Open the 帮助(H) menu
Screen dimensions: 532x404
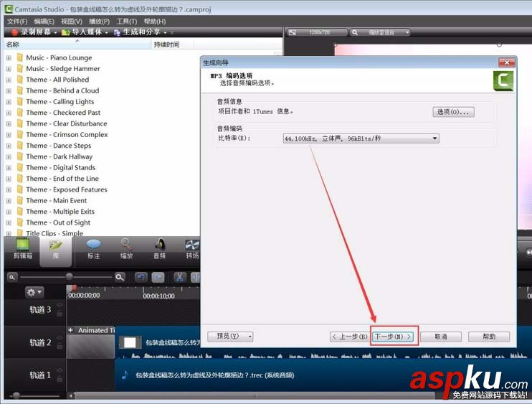pyautogui.click(x=155, y=22)
